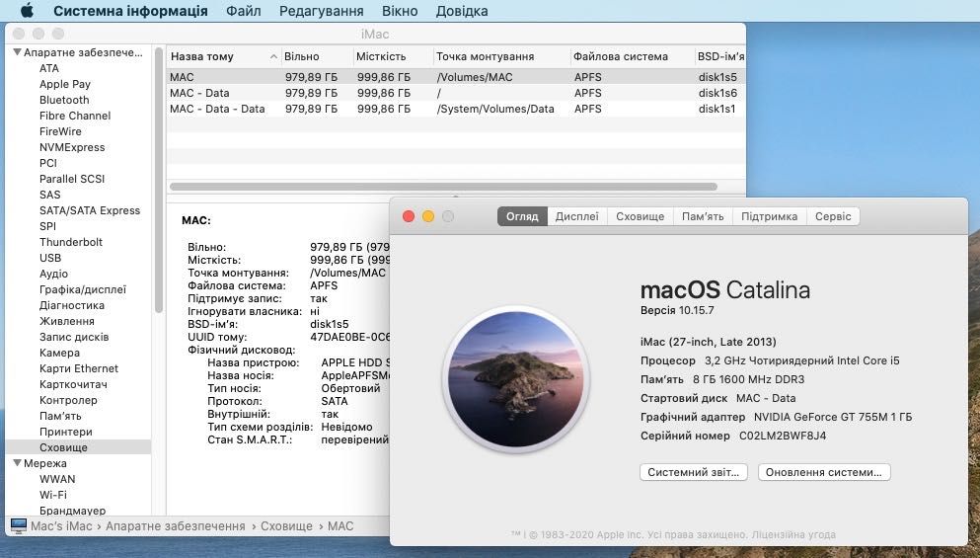Viewport: 980px width, 558px height.
Task: Open the Редагування menu
Action: (x=322, y=11)
